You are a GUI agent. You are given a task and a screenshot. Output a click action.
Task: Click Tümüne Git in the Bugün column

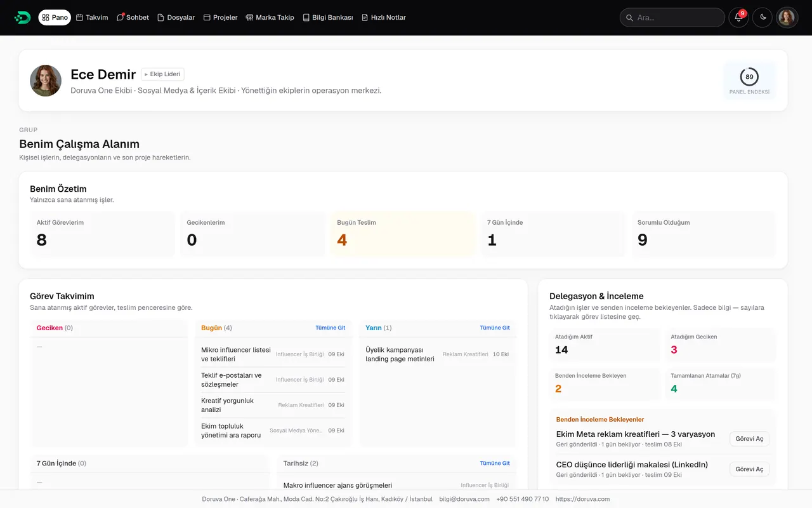coord(330,328)
